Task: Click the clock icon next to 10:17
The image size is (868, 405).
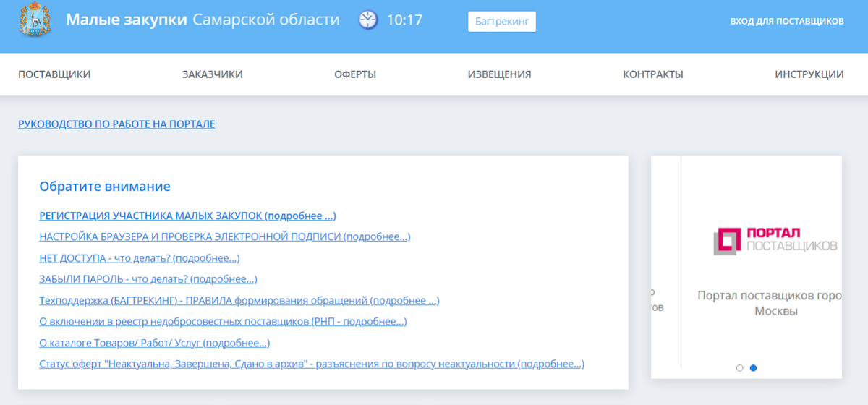Action: 368,20
